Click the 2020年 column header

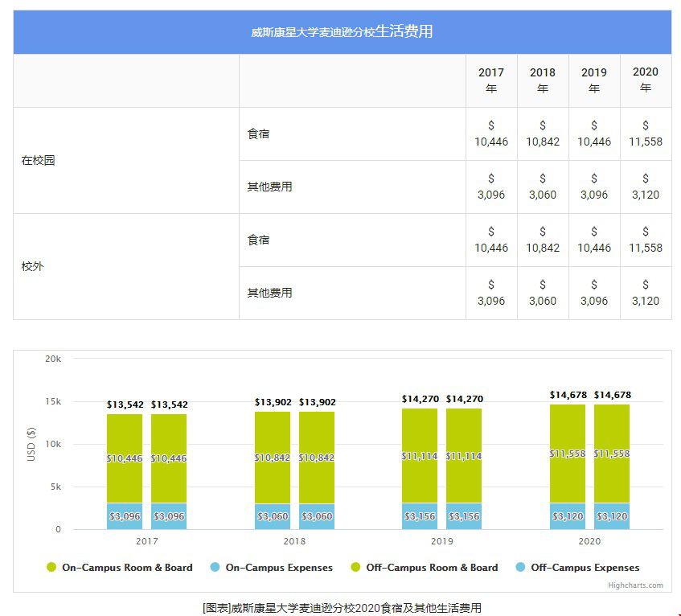pos(646,80)
